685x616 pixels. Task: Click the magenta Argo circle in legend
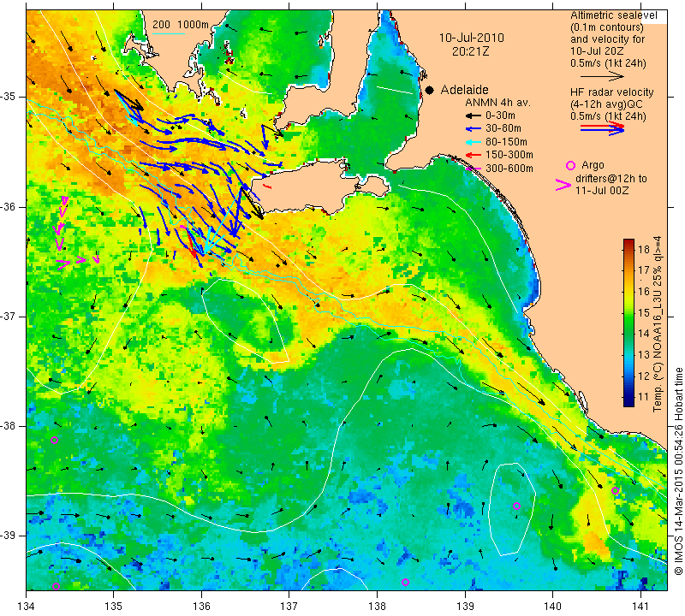point(570,165)
